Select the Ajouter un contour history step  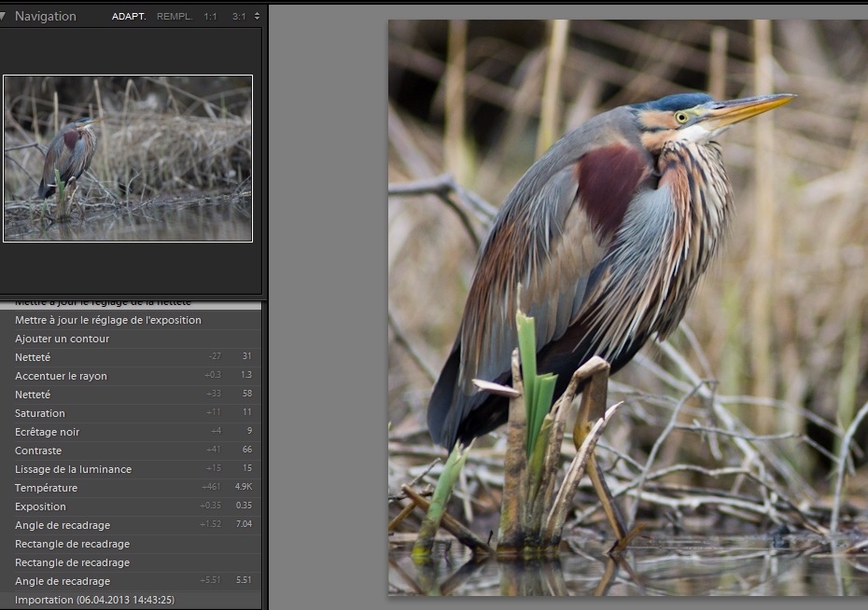(131, 339)
